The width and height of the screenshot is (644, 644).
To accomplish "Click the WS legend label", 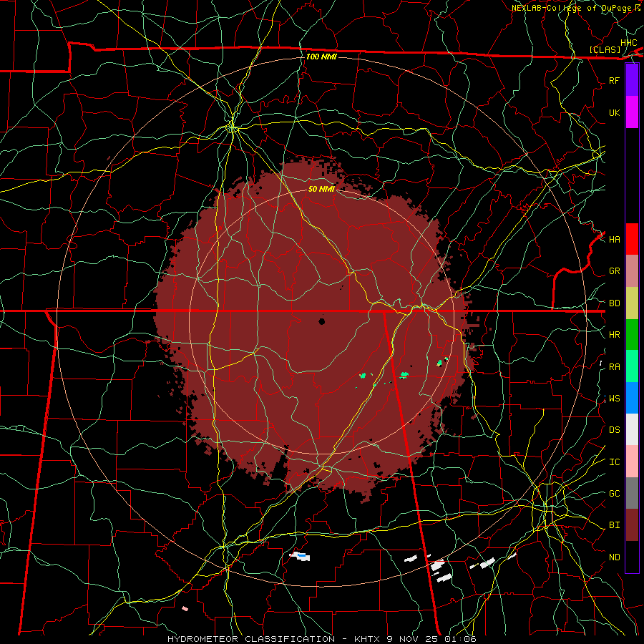I will [614, 399].
